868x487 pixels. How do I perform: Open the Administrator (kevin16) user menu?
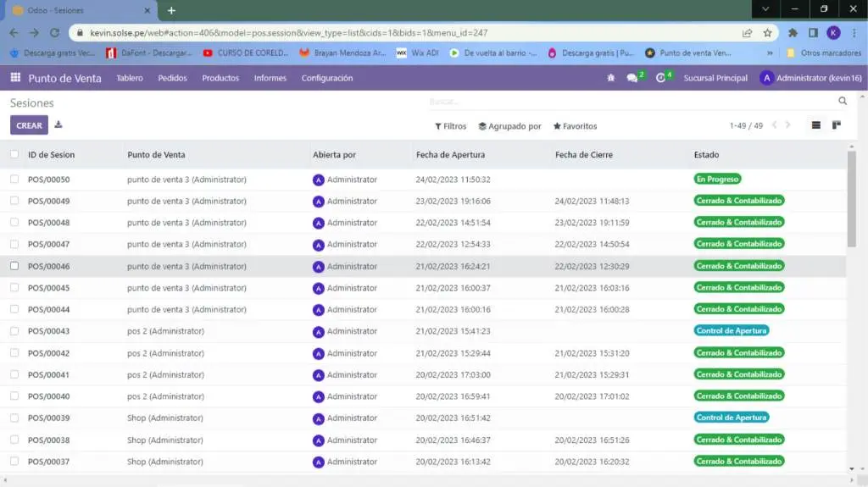(810, 78)
